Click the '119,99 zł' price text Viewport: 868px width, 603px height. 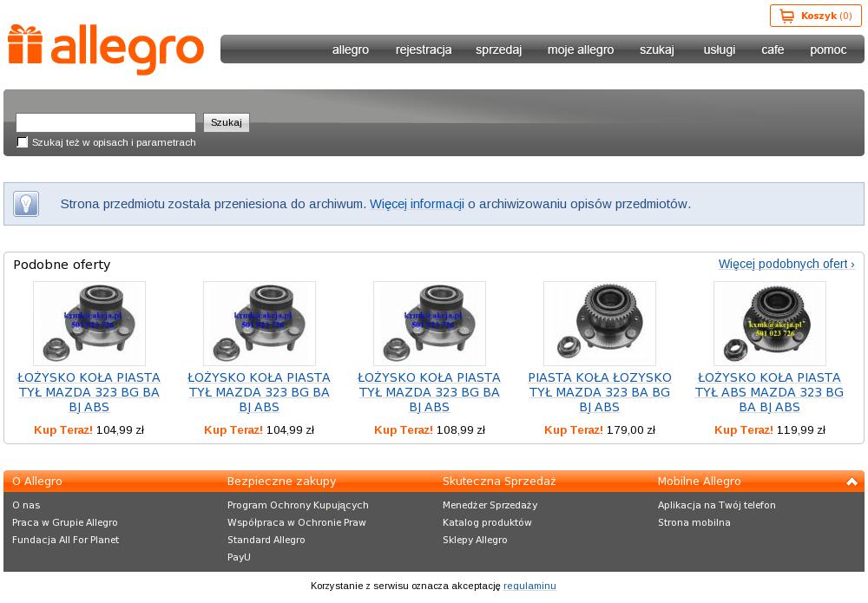click(x=801, y=429)
